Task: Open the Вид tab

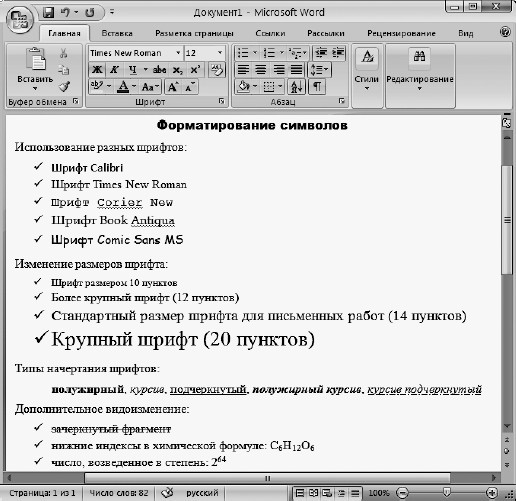Action: 466,33
